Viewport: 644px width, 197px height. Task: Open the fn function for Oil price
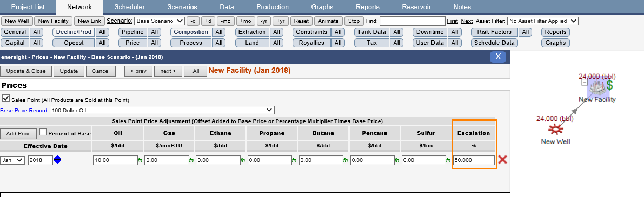[140, 161]
